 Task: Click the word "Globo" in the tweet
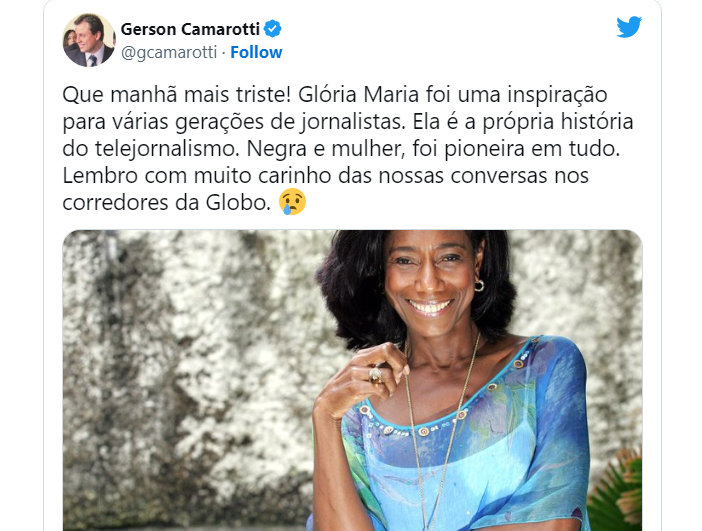pyautogui.click(x=236, y=202)
